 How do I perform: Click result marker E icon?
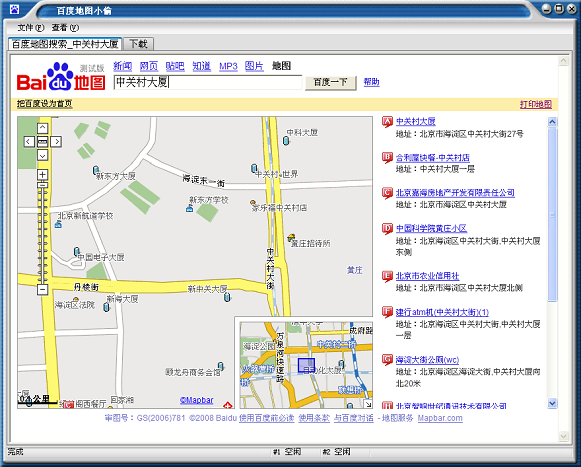pyautogui.click(x=387, y=276)
